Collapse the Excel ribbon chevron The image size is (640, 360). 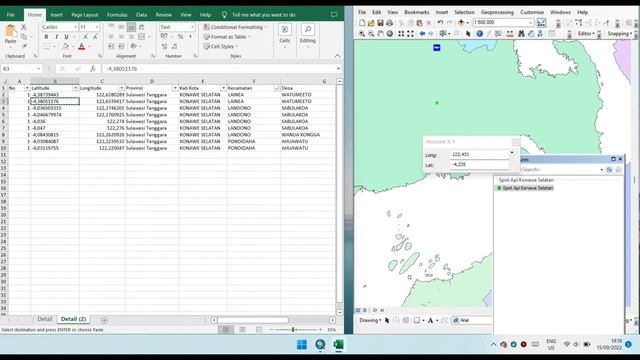pyautogui.click(x=337, y=56)
